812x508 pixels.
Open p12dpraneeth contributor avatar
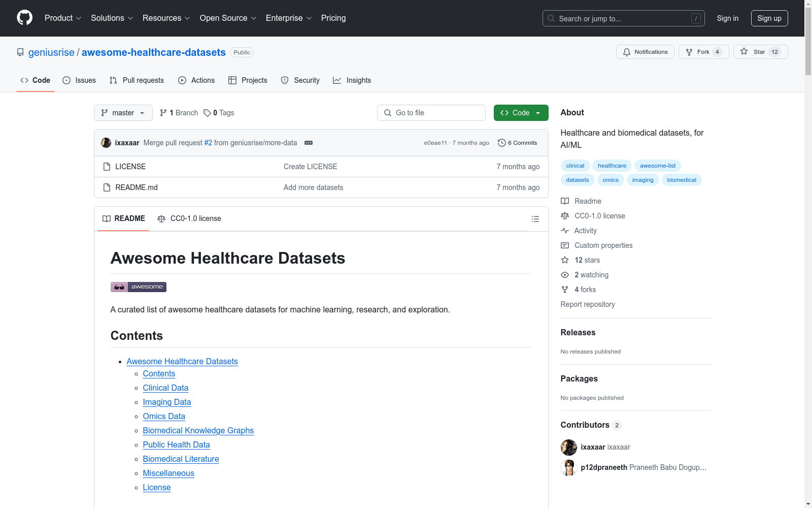(x=569, y=468)
